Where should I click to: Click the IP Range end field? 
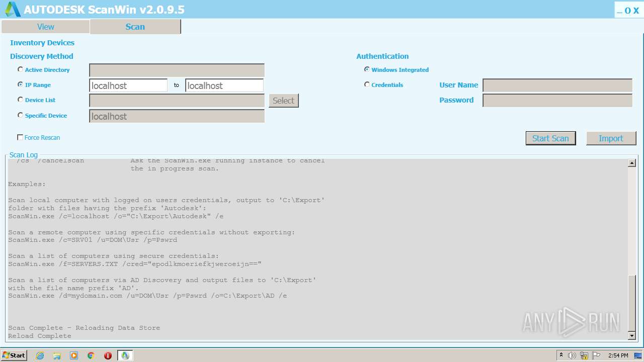(x=224, y=85)
